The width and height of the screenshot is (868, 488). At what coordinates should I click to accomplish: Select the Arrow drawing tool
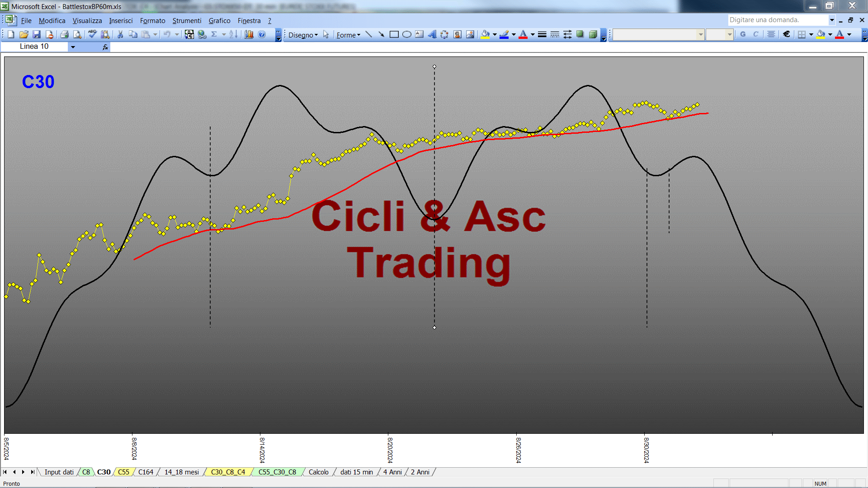381,35
